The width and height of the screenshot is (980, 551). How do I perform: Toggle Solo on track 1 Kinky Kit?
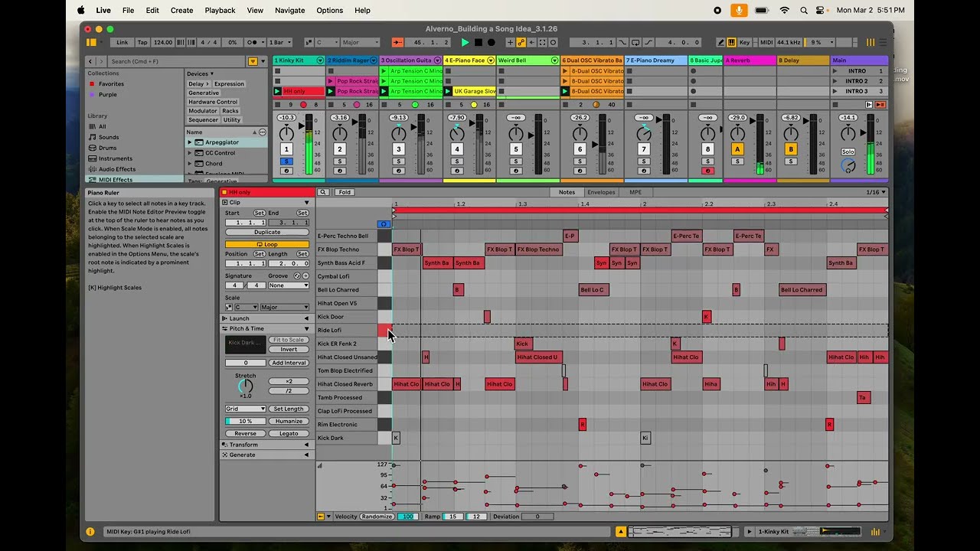tap(286, 161)
